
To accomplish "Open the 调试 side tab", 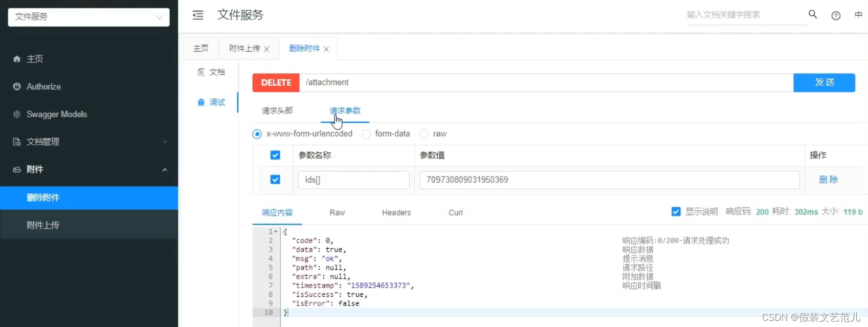I will pos(212,102).
